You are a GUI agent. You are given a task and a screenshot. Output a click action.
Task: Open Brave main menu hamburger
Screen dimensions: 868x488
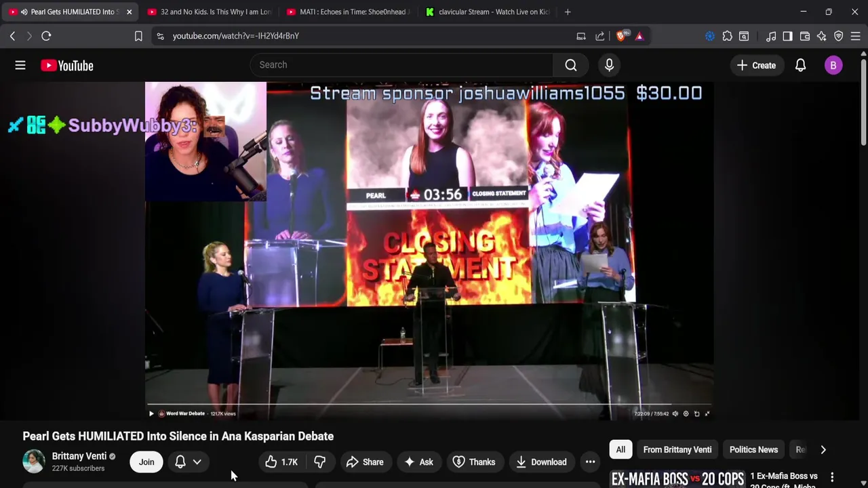click(x=856, y=36)
